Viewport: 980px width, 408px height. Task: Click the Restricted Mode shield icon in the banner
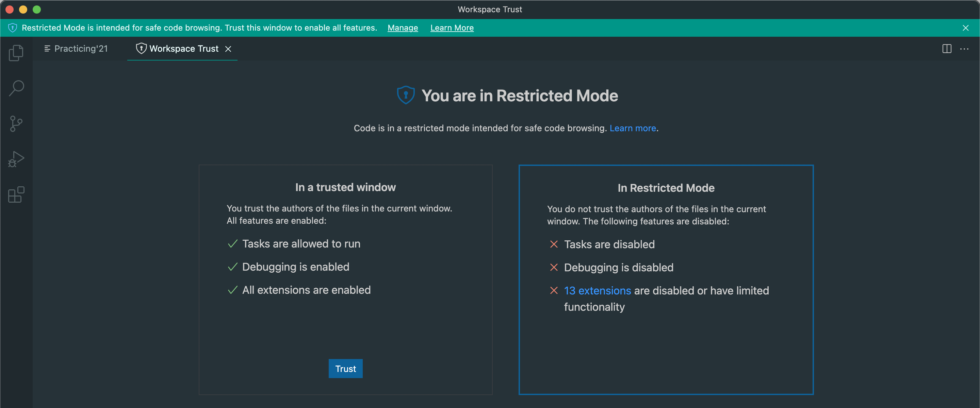coord(12,28)
